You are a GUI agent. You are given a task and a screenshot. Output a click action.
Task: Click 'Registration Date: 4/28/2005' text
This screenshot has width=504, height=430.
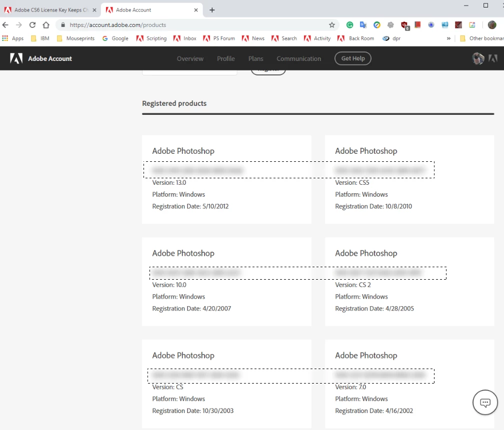(374, 309)
